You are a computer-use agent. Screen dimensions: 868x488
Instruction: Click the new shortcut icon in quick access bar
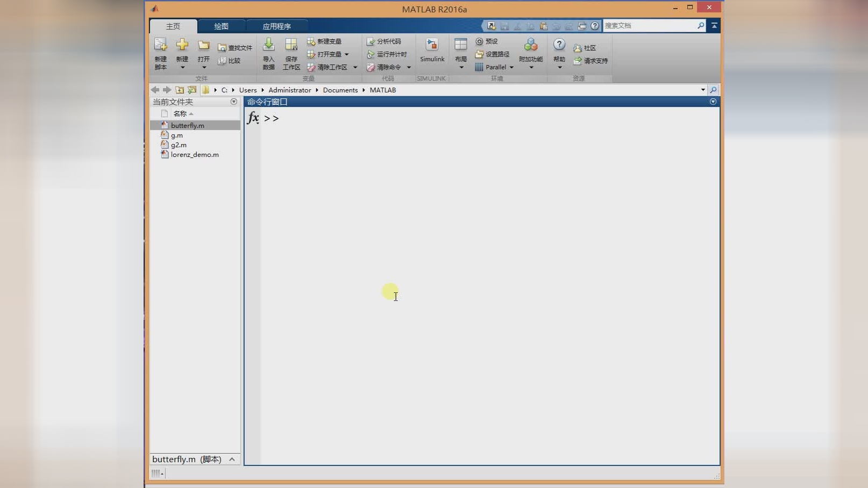491,26
